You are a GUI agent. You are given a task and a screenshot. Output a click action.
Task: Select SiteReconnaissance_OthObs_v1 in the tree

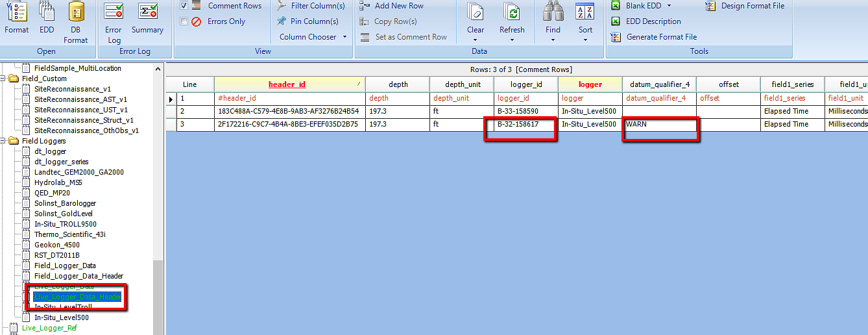[x=86, y=130]
